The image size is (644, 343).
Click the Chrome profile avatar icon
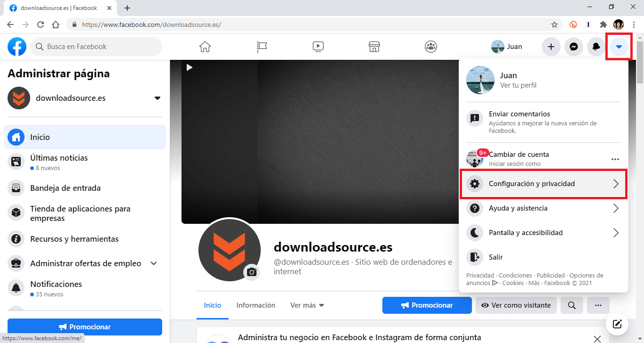[x=619, y=24]
